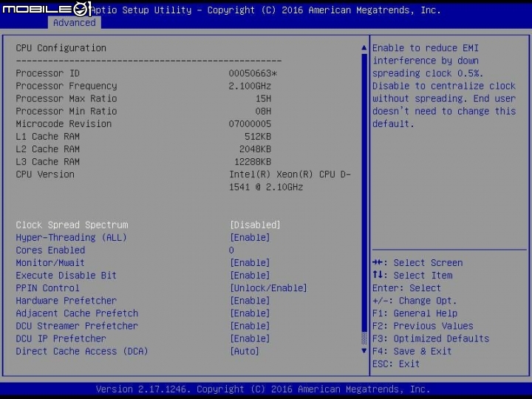This screenshot has width=532, height=399.
Task: Toggle Hyper-Threading [Enable] value
Action: pos(250,237)
